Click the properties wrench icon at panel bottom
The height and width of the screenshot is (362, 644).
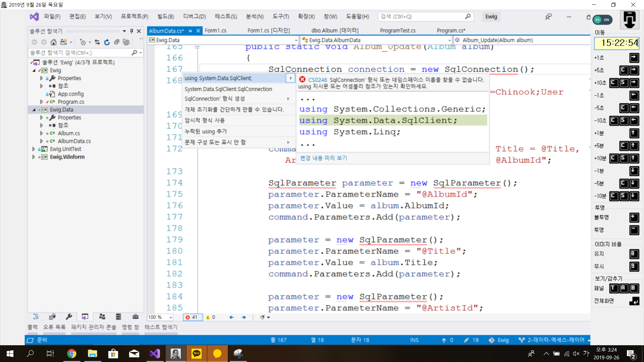point(69,316)
